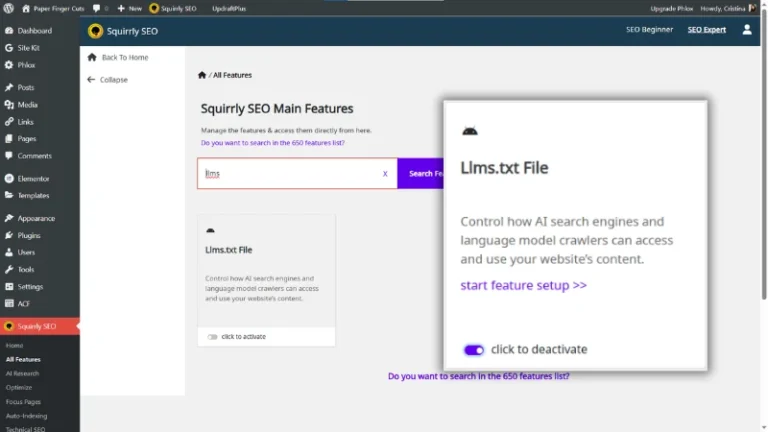Click start feature setup link
The width and height of the screenshot is (768, 432).
523,285
